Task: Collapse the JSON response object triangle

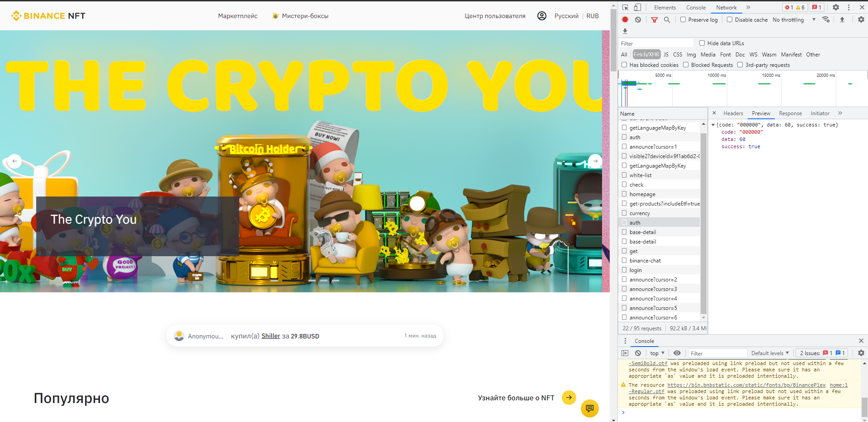Action: click(713, 125)
